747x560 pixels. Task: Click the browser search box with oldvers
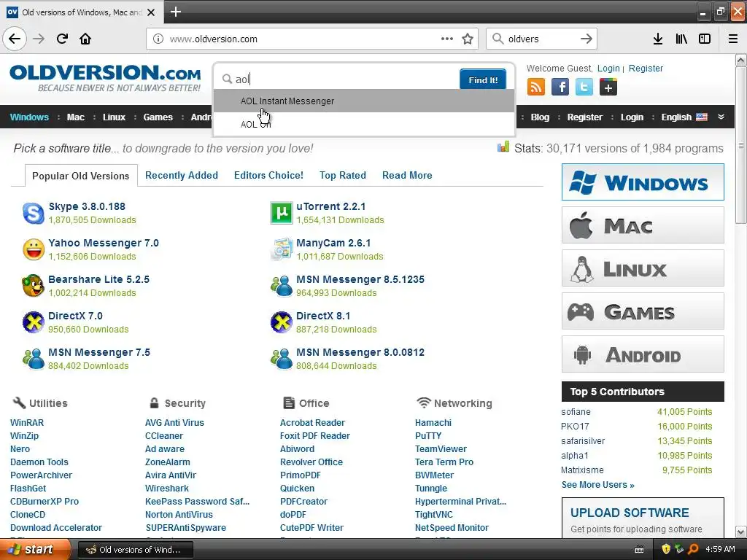tap(542, 39)
